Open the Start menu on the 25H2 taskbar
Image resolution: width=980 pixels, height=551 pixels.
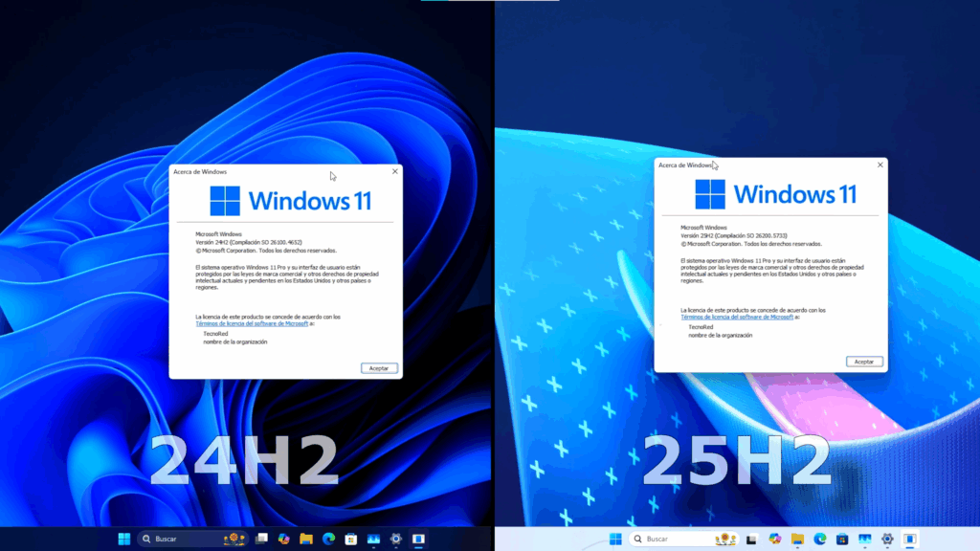pyautogui.click(x=615, y=539)
